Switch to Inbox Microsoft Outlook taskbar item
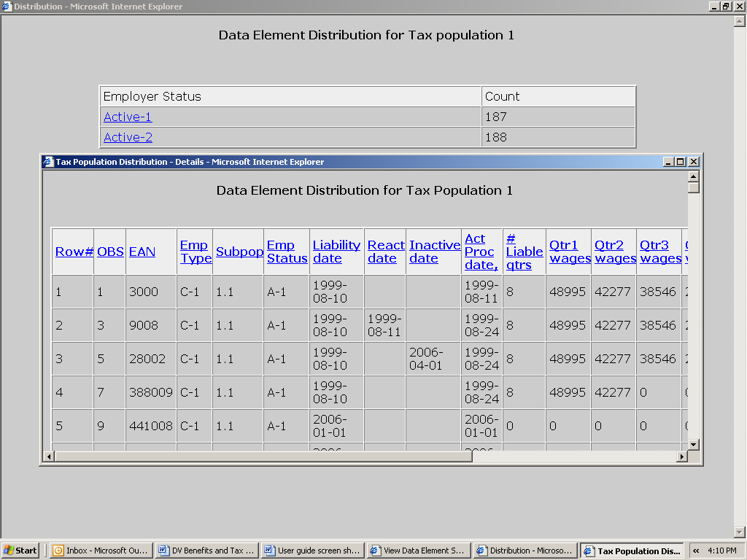The height and width of the screenshot is (560, 747). (101, 551)
